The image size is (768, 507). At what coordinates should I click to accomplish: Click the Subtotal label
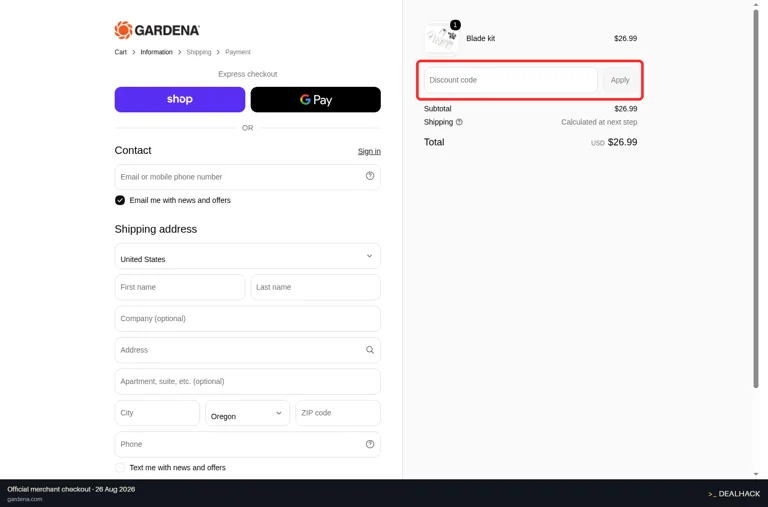(x=437, y=109)
